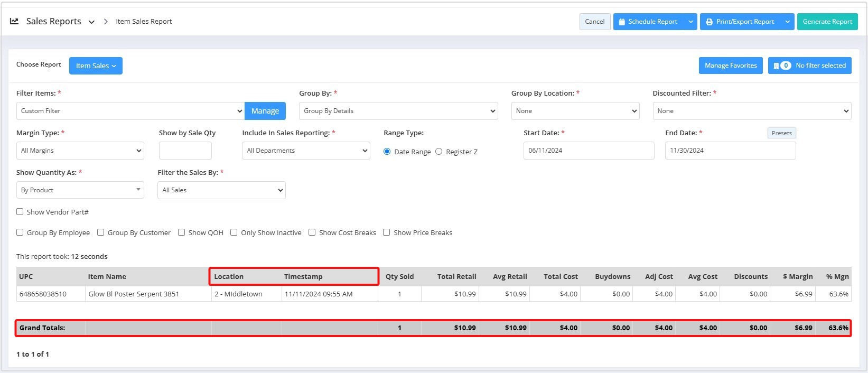This screenshot has width=868, height=373.
Task: Click the 1 to 1 of 1 pagination text
Action: [x=33, y=354]
